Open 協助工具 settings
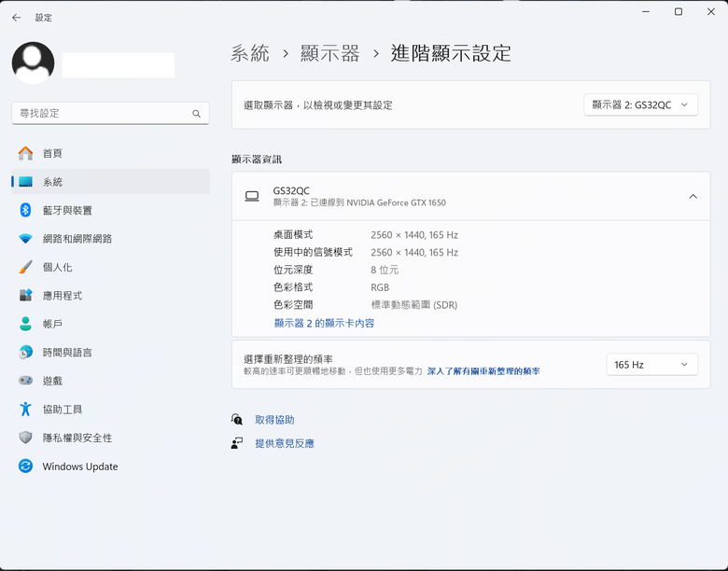 point(110,409)
